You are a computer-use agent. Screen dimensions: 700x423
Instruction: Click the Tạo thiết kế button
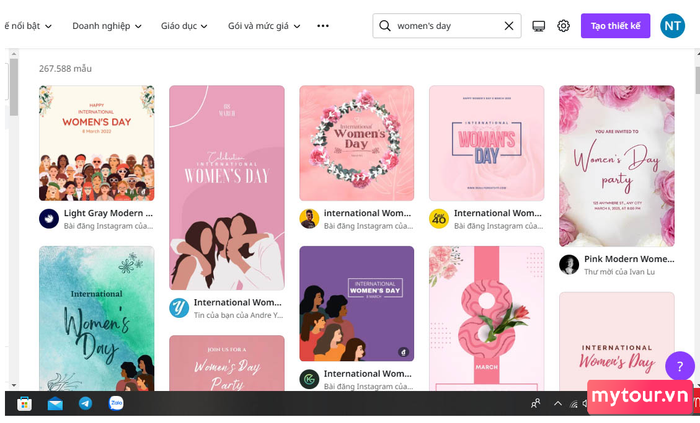click(615, 26)
